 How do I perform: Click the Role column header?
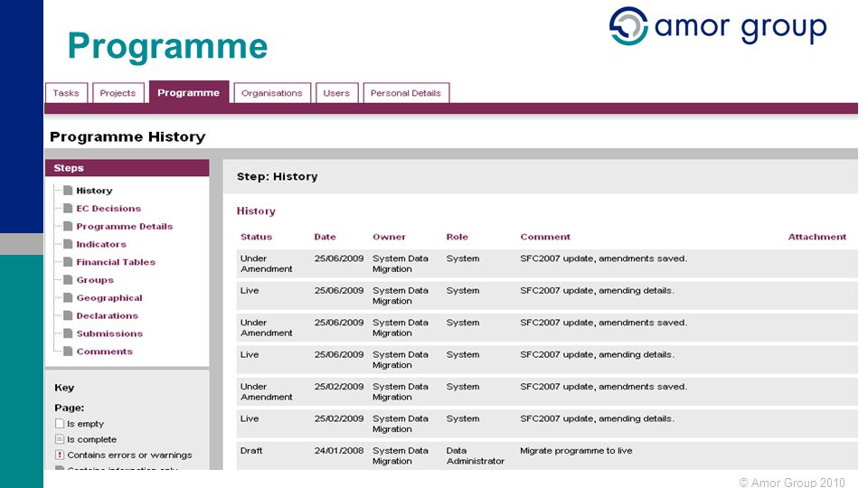pyautogui.click(x=458, y=237)
